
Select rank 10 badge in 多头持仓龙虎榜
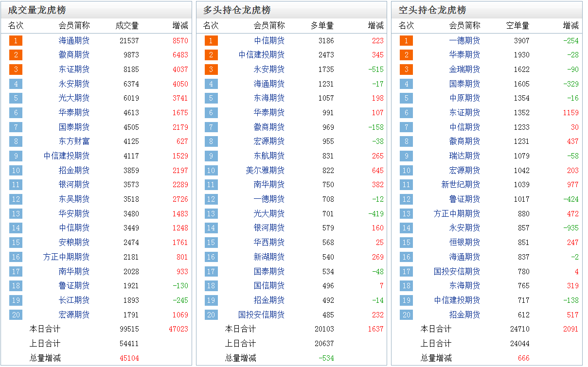point(211,171)
